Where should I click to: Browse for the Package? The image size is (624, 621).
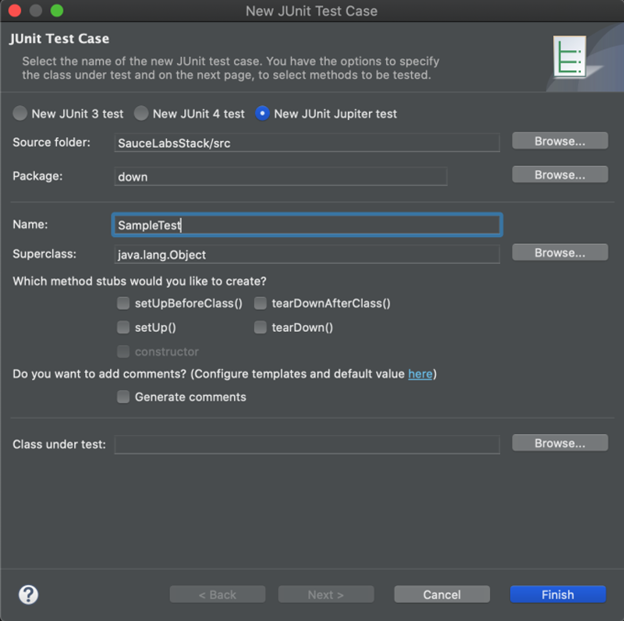point(560,175)
